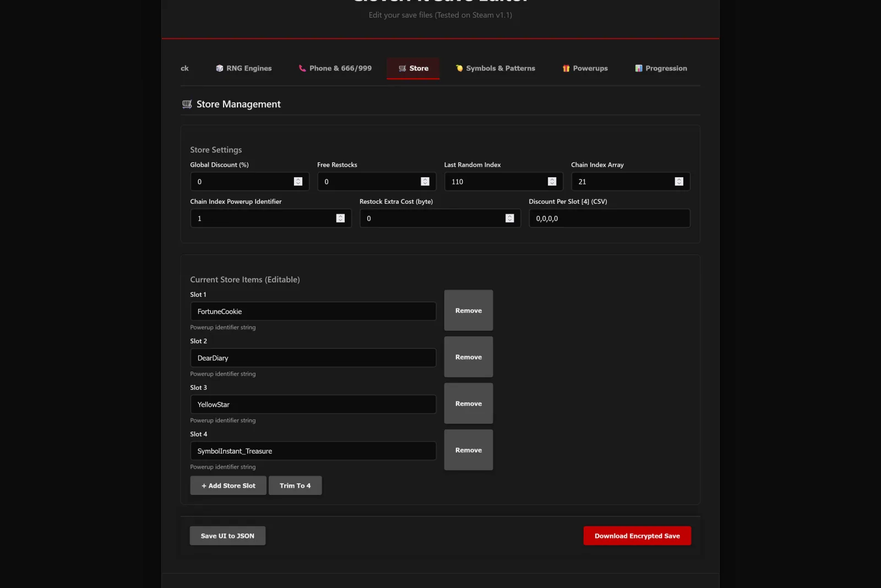Open the Progression tab
This screenshot has height=588, width=881.
[x=661, y=68]
